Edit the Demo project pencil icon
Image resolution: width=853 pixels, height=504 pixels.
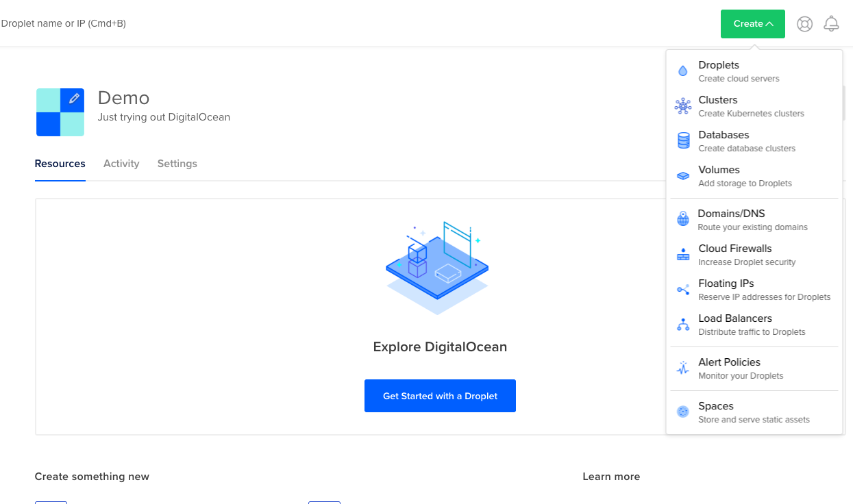coord(74,99)
